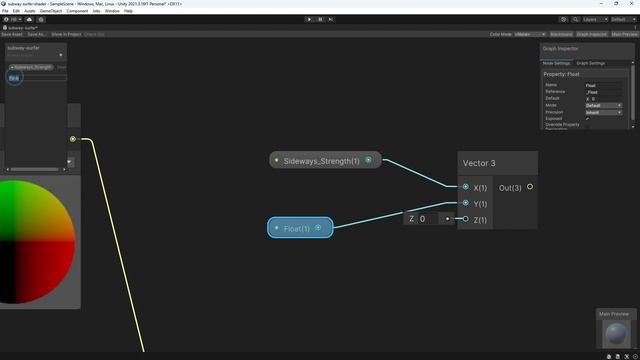Click Show In Project button
640x360 pixels.
[66, 34]
